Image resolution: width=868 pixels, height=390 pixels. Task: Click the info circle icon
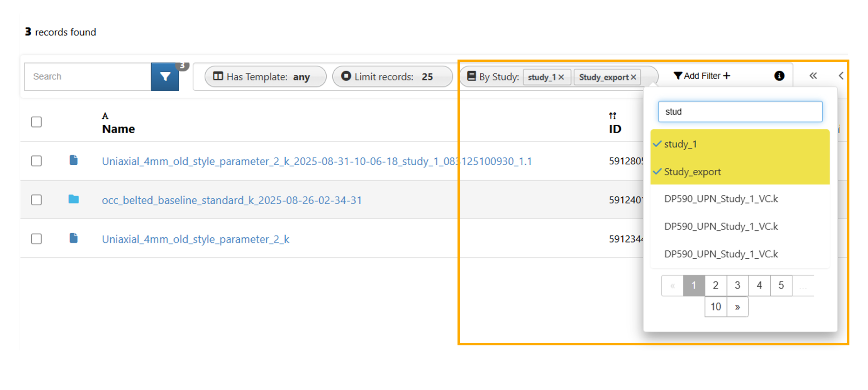(779, 76)
